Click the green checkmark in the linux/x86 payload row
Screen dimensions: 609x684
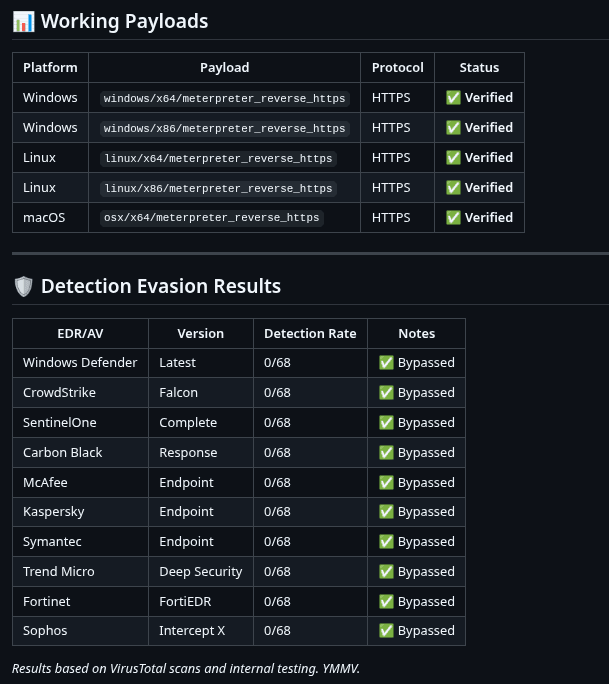453,188
